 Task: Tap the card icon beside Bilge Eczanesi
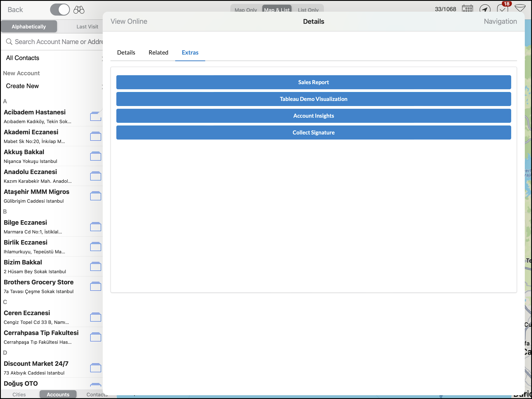coord(95,227)
